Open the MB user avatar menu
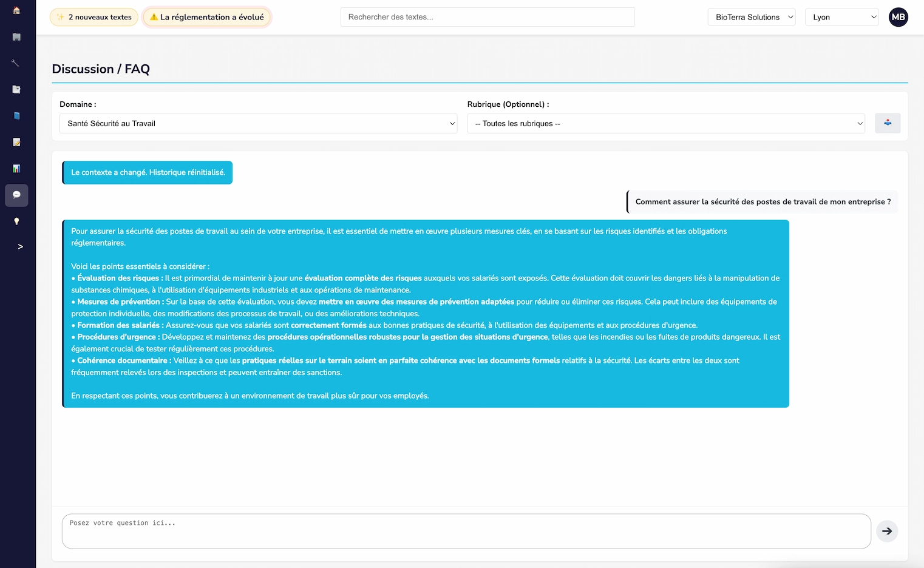This screenshot has height=568, width=924. [899, 17]
